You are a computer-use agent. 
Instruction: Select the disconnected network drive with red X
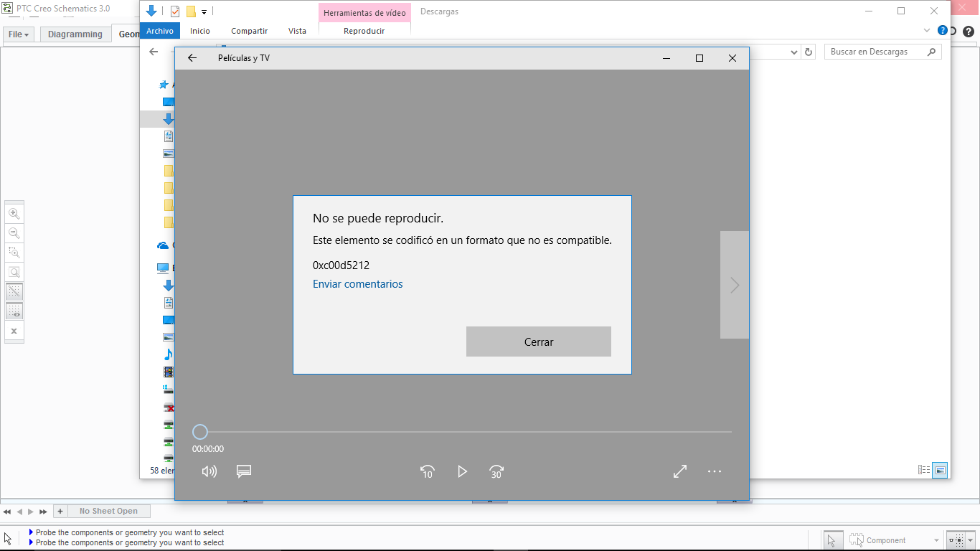point(169,408)
